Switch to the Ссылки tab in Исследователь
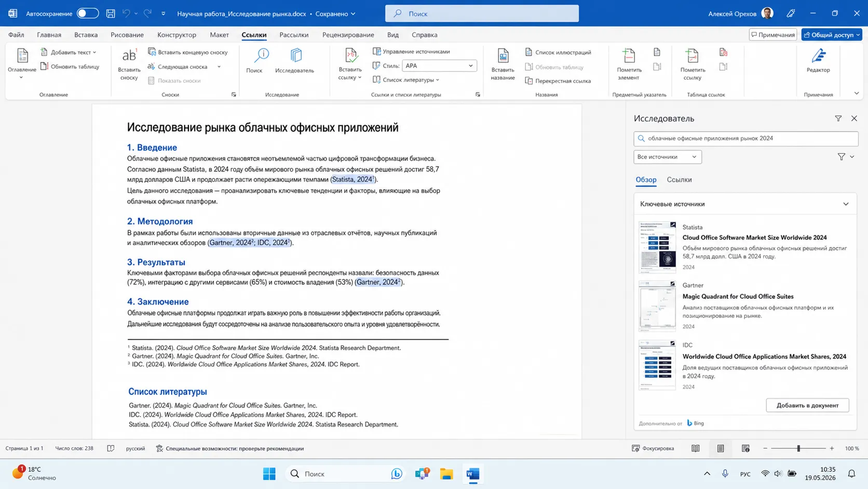This screenshot has width=868, height=489. coord(679,180)
